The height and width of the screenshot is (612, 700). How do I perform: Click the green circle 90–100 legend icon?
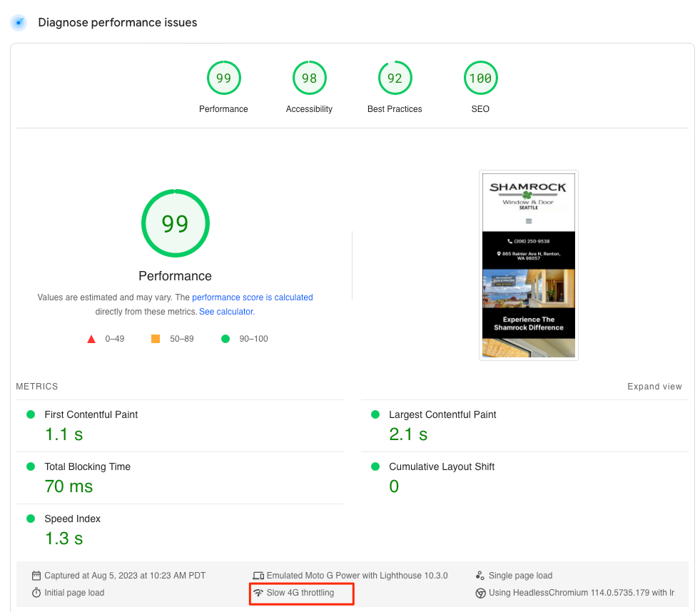coord(225,339)
